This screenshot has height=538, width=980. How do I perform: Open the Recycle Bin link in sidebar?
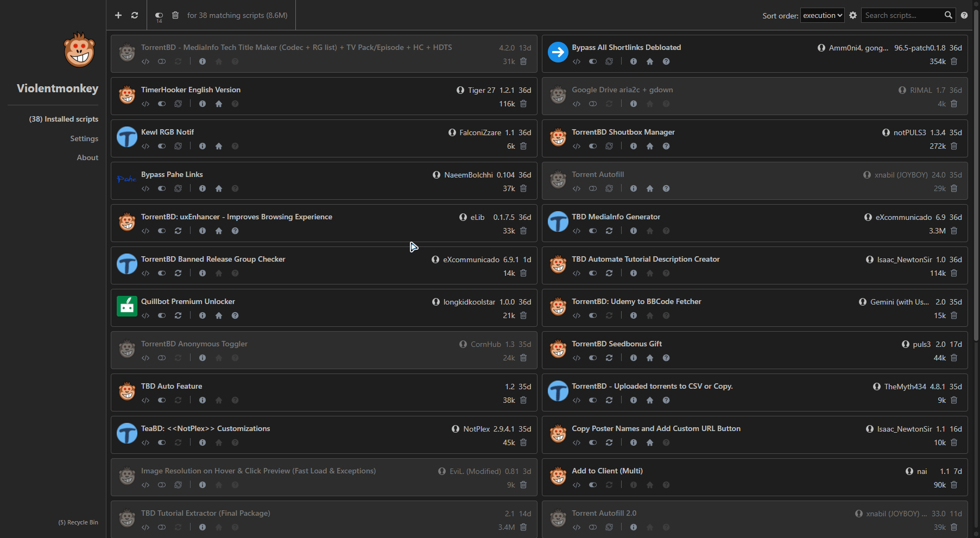pos(78,522)
